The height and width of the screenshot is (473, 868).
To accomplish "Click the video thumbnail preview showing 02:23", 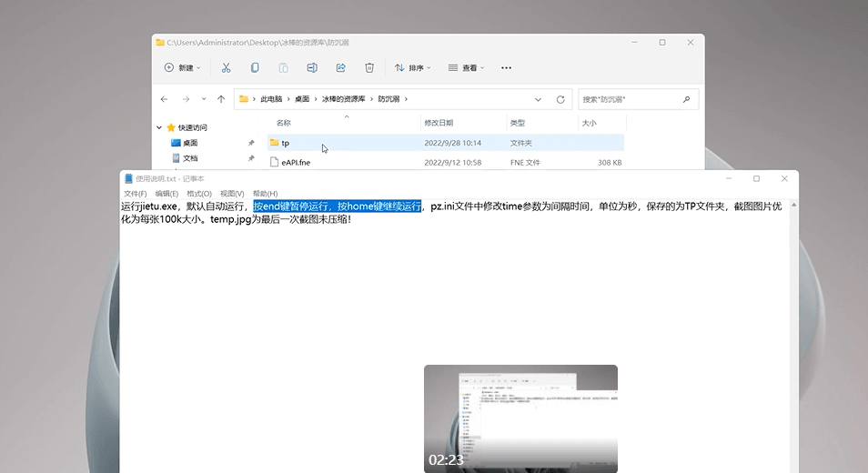I will point(520,418).
